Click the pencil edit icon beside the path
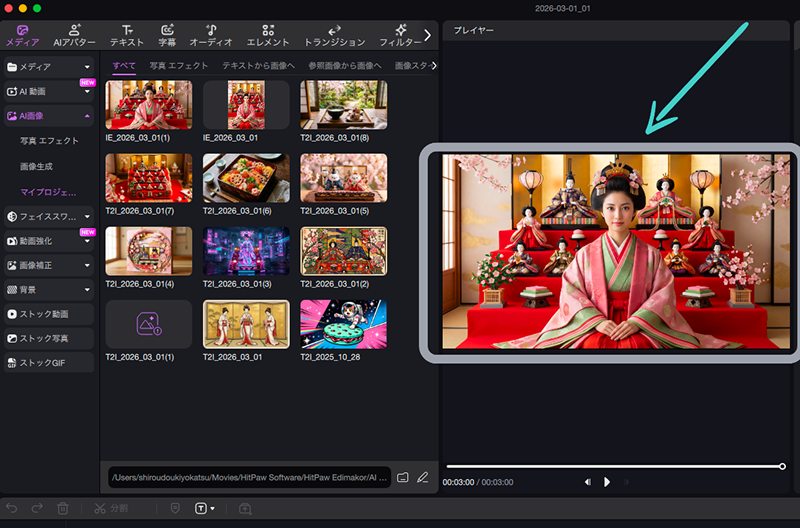 coord(422,477)
